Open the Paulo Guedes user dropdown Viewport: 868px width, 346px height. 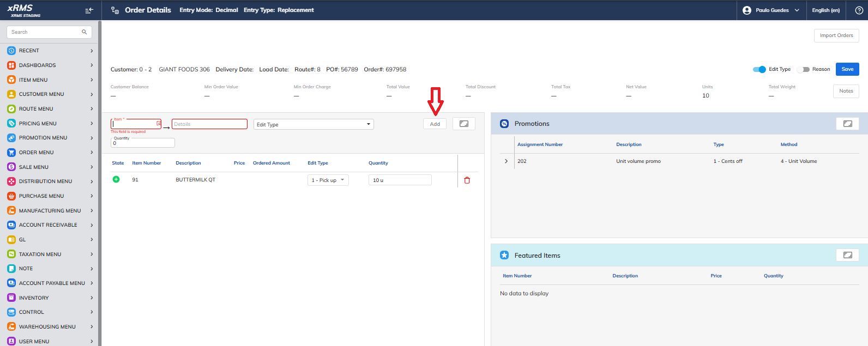click(x=772, y=10)
